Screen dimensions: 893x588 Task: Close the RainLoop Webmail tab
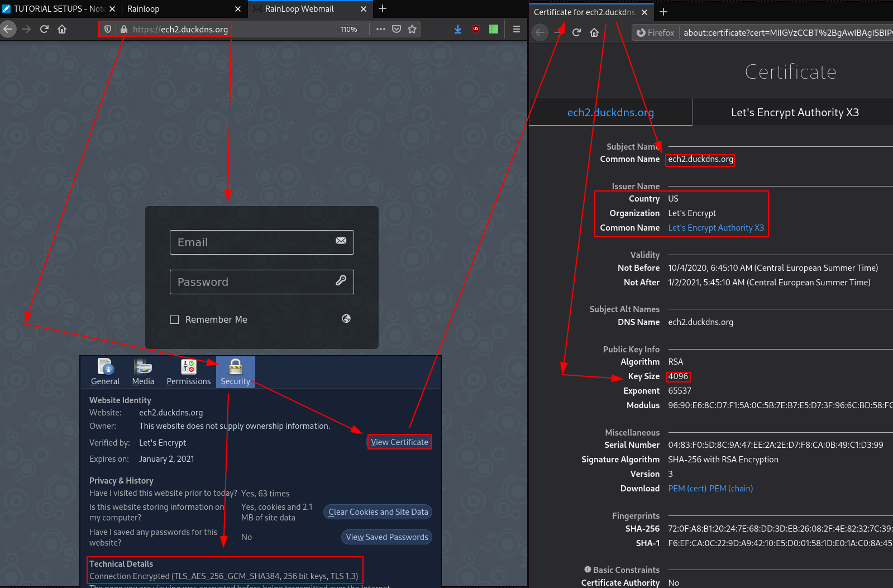[x=364, y=9]
